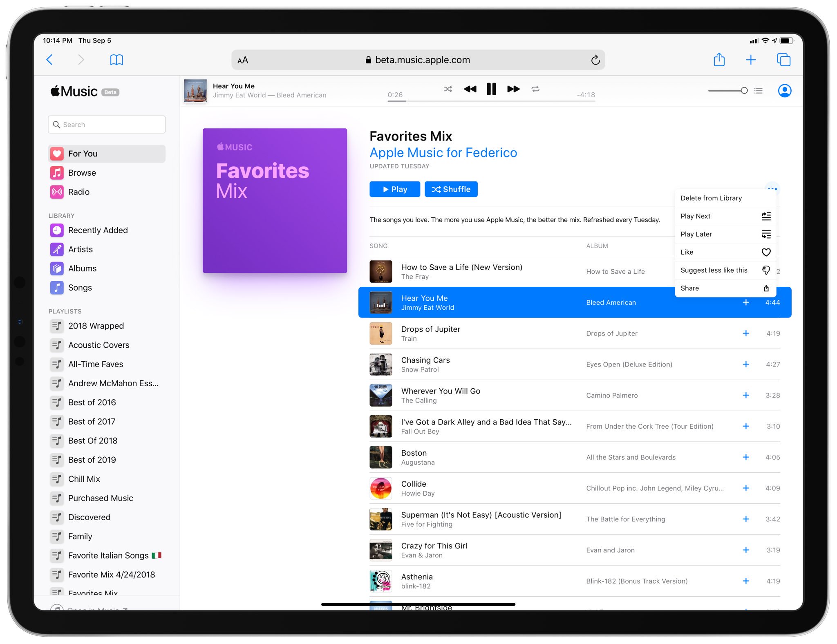Reload the page with the refresh icon

[x=595, y=60]
